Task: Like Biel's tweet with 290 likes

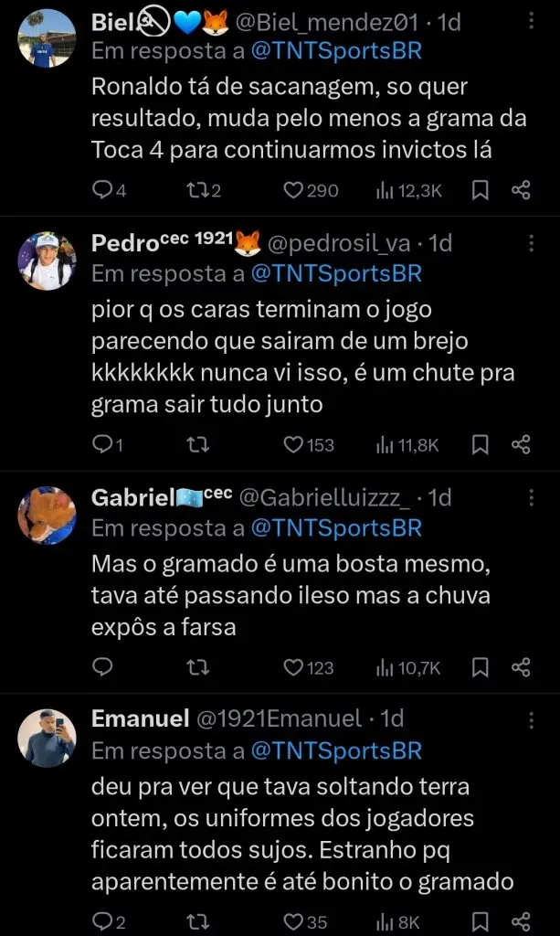Action: 292,190
